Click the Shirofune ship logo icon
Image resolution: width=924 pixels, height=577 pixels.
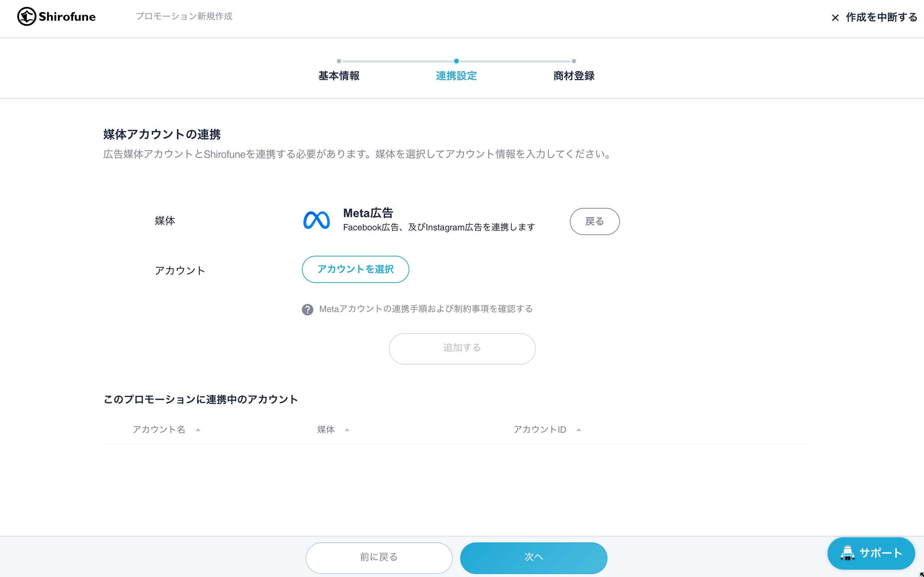(x=27, y=17)
